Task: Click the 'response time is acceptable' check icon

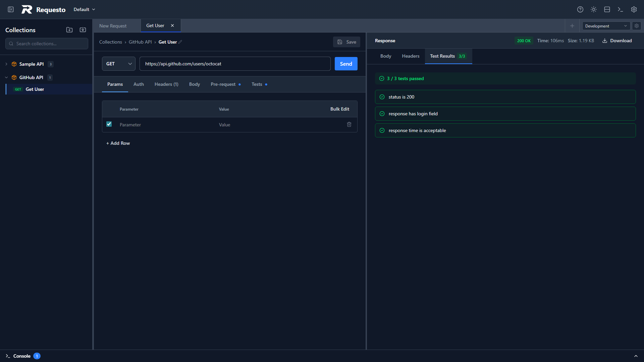Action: tap(382, 130)
